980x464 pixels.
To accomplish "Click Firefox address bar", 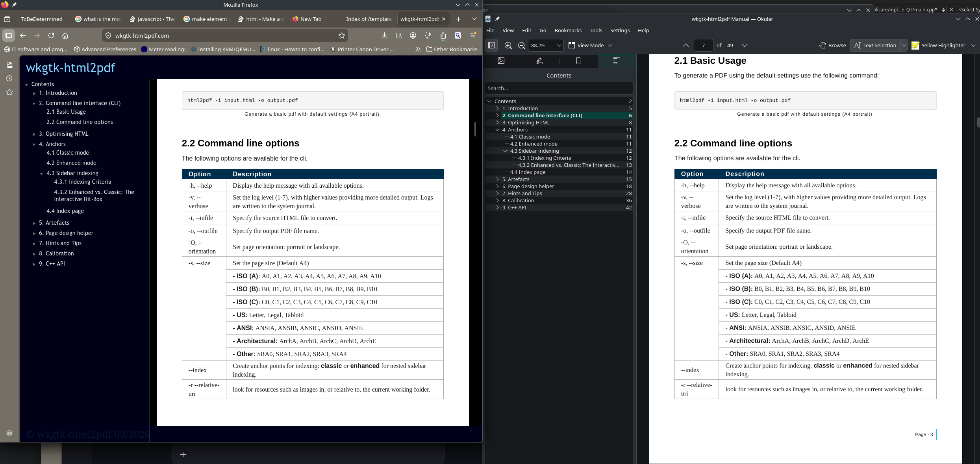I will [224, 35].
